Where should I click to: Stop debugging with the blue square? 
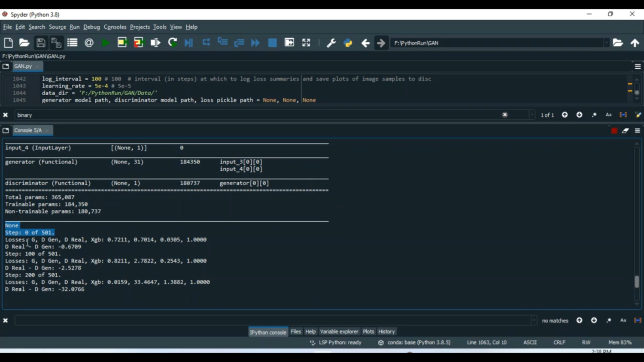272,43
